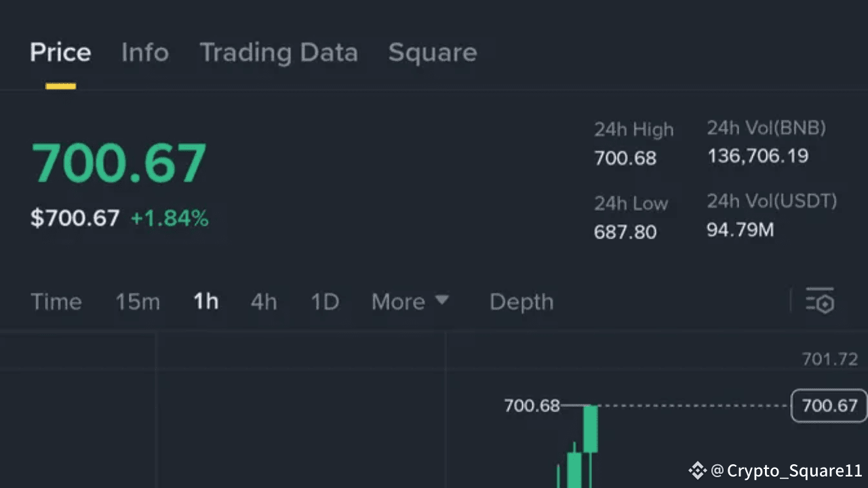The width and height of the screenshot is (868, 488).
Task: Select the 1h interval
Action: [x=206, y=302]
